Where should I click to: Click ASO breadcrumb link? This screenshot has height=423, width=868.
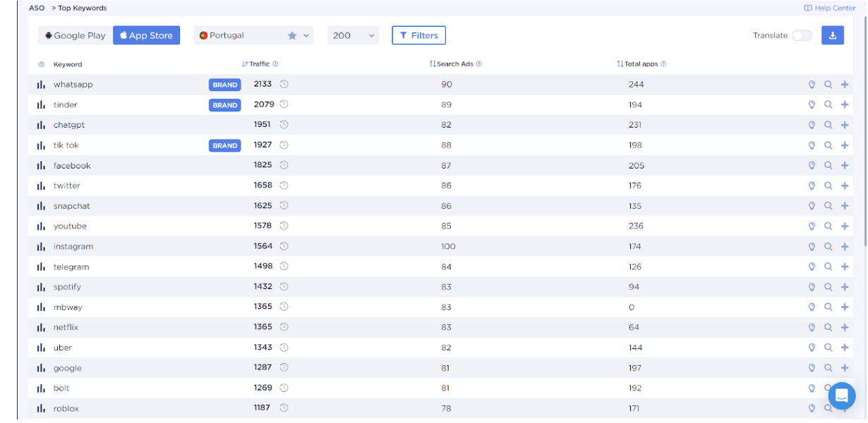coord(37,8)
